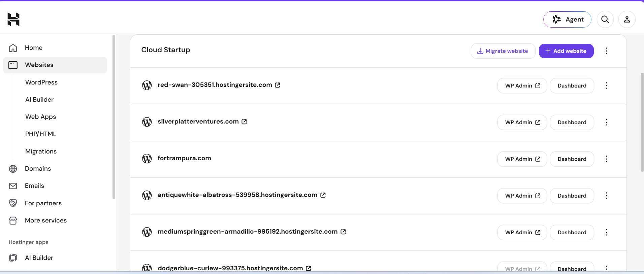
Task: Click WordPress icon beside antiquewhite-albatross-539958 site
Action: point(147,195)
